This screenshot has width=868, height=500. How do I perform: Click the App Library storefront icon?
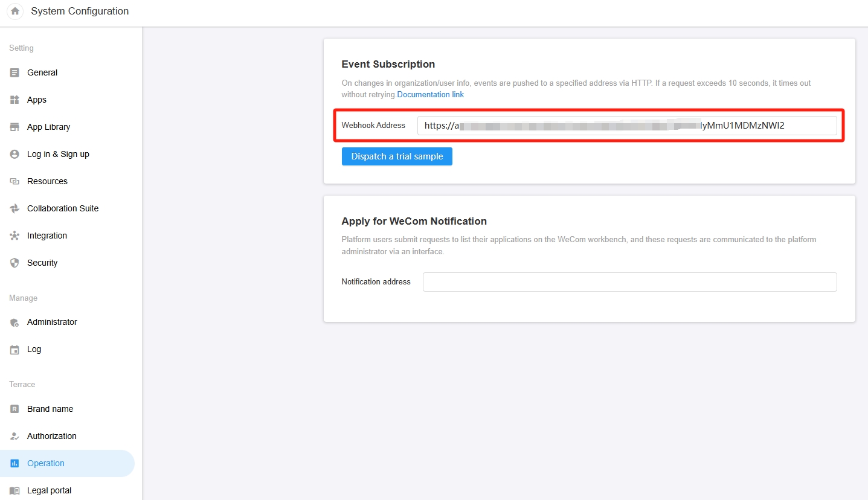[x=15, y=127]
